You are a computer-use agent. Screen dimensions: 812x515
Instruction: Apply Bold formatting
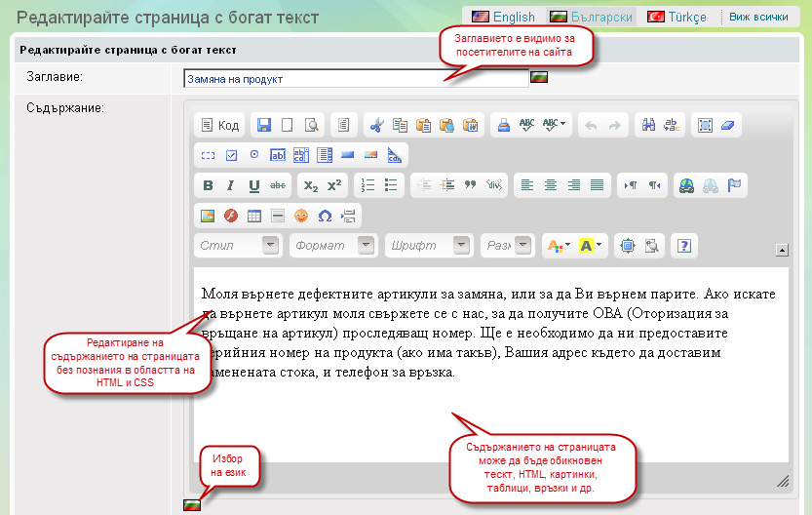208,185
